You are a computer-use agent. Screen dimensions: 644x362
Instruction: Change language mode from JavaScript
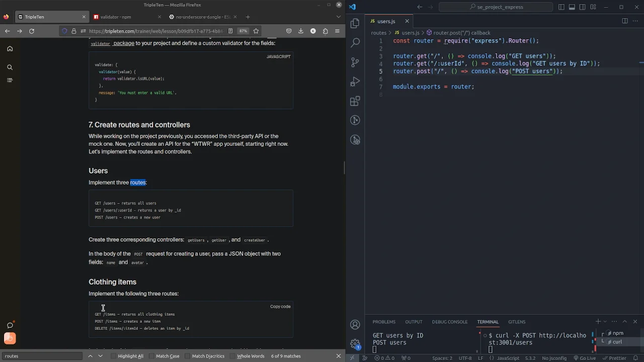[508, 358]
